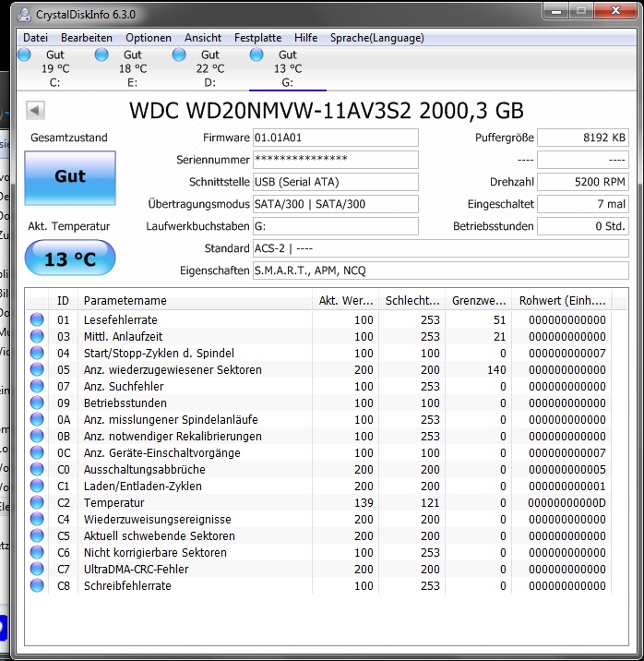
Task: Click the Übertragungsmodus field SATA/300
Action: [336, 204]
